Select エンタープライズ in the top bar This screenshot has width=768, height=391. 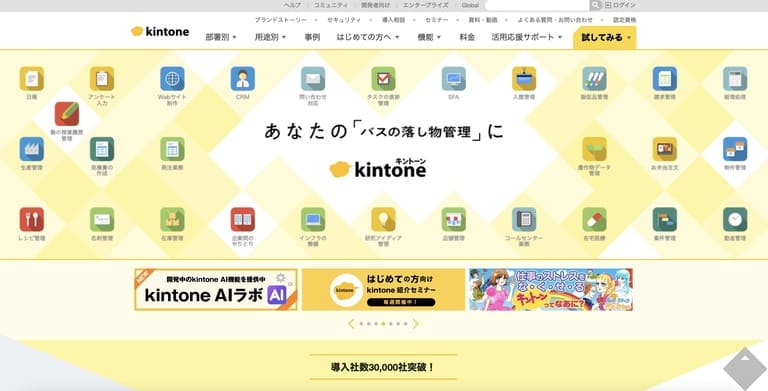point(425,5)
